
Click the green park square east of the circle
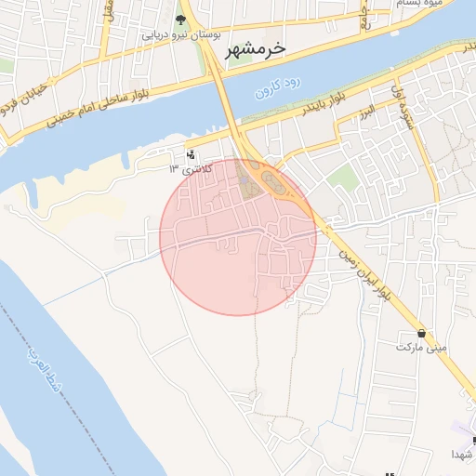coord(343,178)
